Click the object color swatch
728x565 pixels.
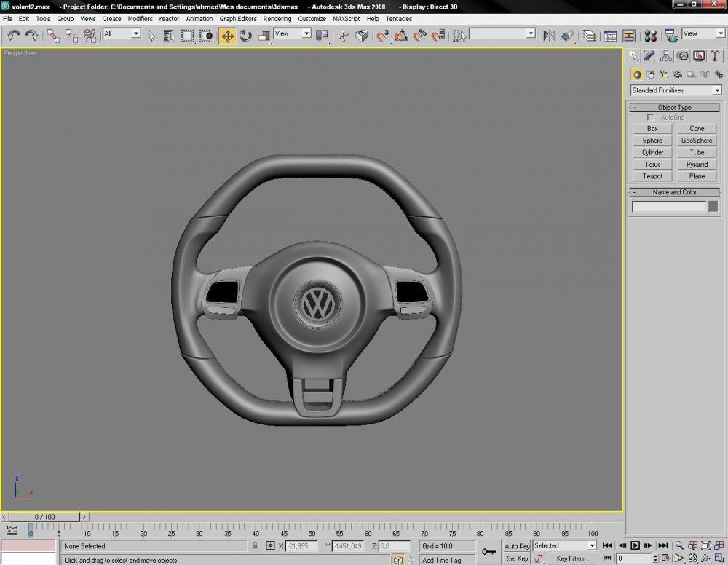[713, 206]
